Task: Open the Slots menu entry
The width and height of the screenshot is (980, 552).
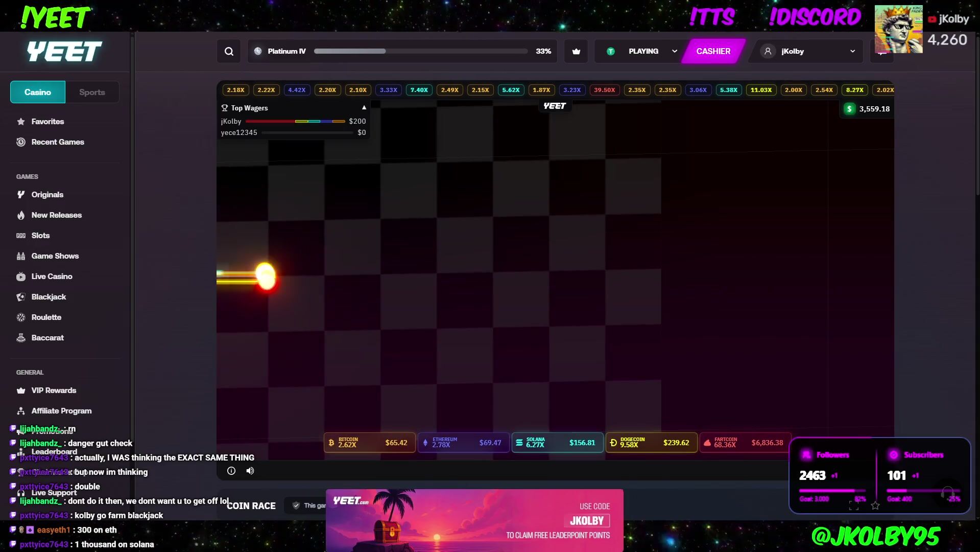Action: (40, 236)
